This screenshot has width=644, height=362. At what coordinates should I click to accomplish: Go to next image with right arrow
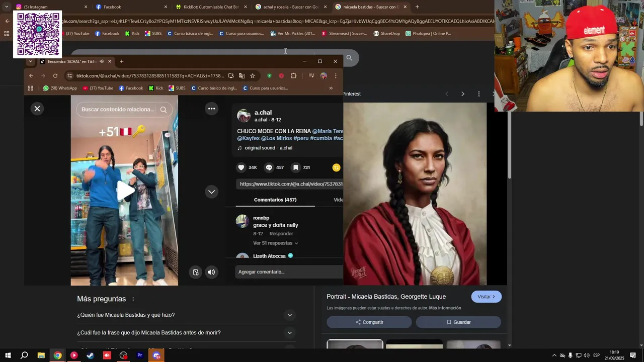coord(463,94)
